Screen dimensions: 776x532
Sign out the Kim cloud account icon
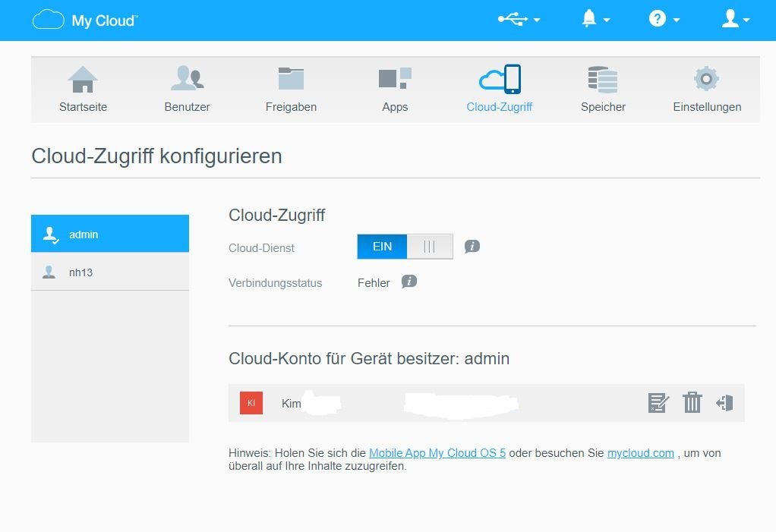[724, 403]
